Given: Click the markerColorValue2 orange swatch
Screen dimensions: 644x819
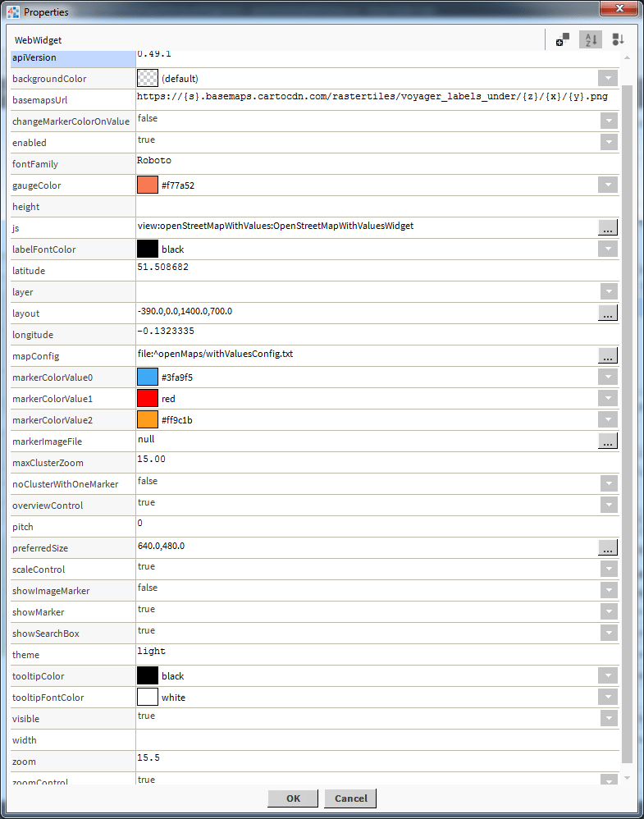Looking at the screenshot, I should (x=148, y=420).
